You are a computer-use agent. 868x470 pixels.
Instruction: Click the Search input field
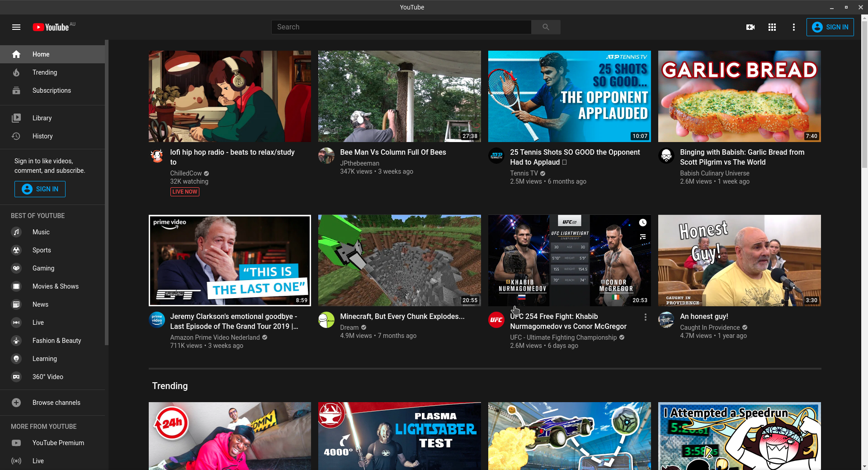tap(401, 27)
